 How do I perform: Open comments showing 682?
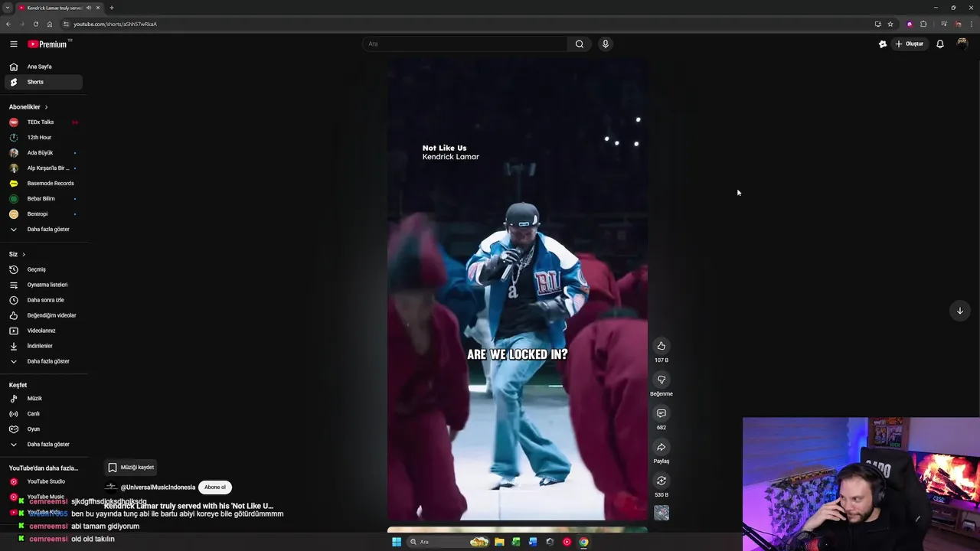pyautogui.click(x=661, y=413)
